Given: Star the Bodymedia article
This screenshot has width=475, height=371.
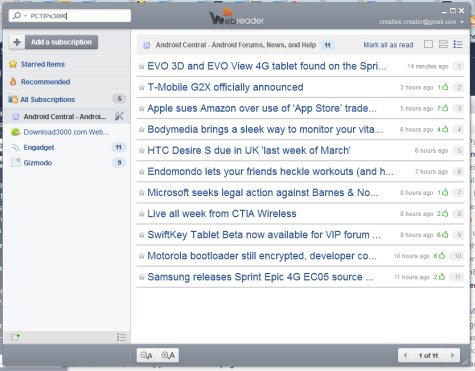Looking at the screenshot, I should pyautogui.click(x=142, y=129).
